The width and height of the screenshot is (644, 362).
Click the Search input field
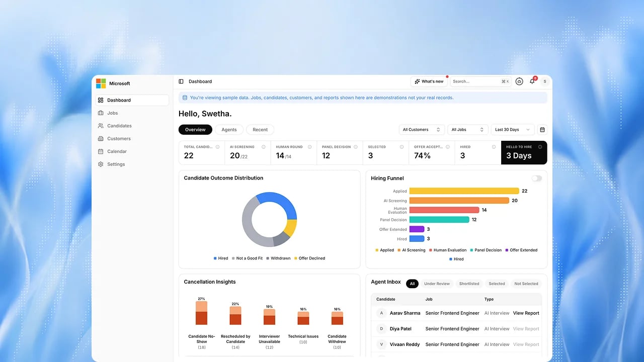click(x=480, y=81)
